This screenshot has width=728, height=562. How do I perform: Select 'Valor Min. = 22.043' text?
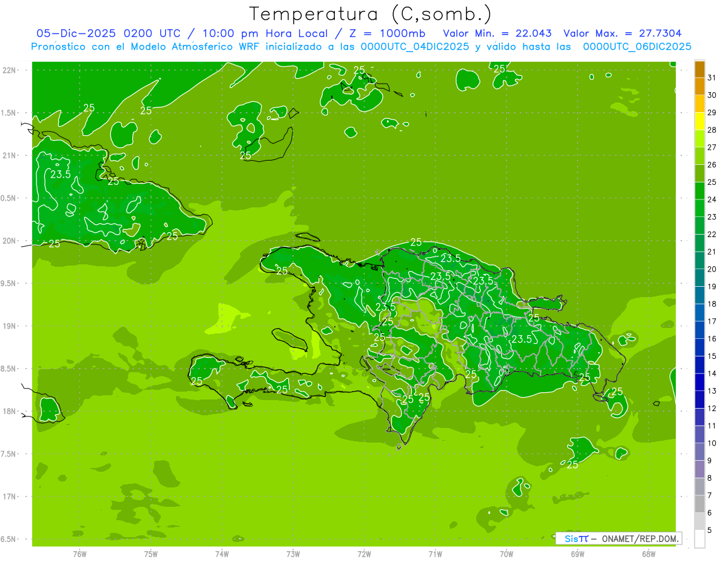click(x=497, y=33)
